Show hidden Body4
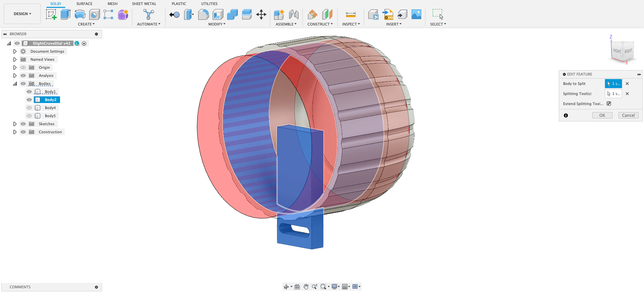This screenshot has width=644, height=292. click(x=29, y=108)
